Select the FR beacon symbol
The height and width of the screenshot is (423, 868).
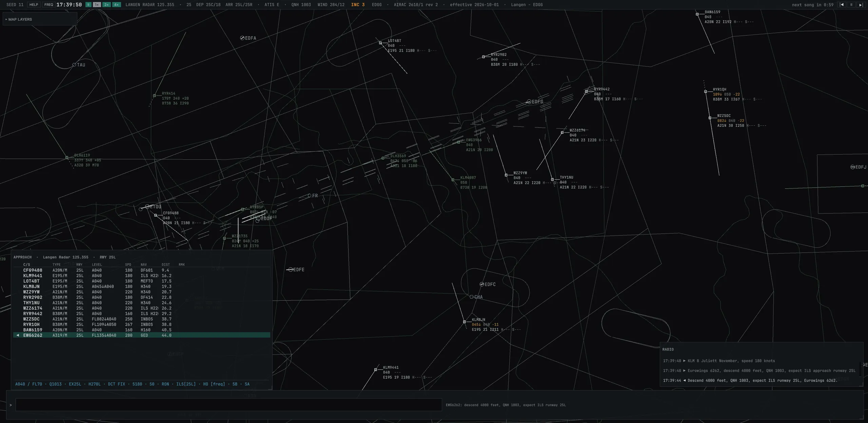pos(309,196)
